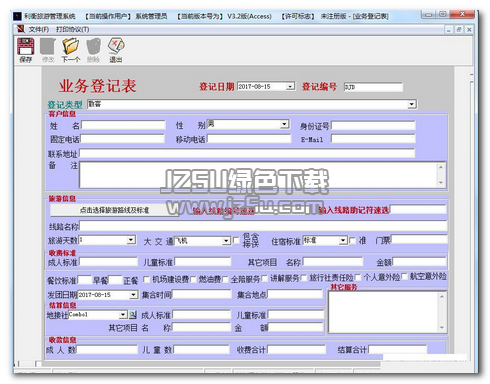Open the 发团日期 date dropdown
The image size is (490, 384).
[x=133, y=295]
